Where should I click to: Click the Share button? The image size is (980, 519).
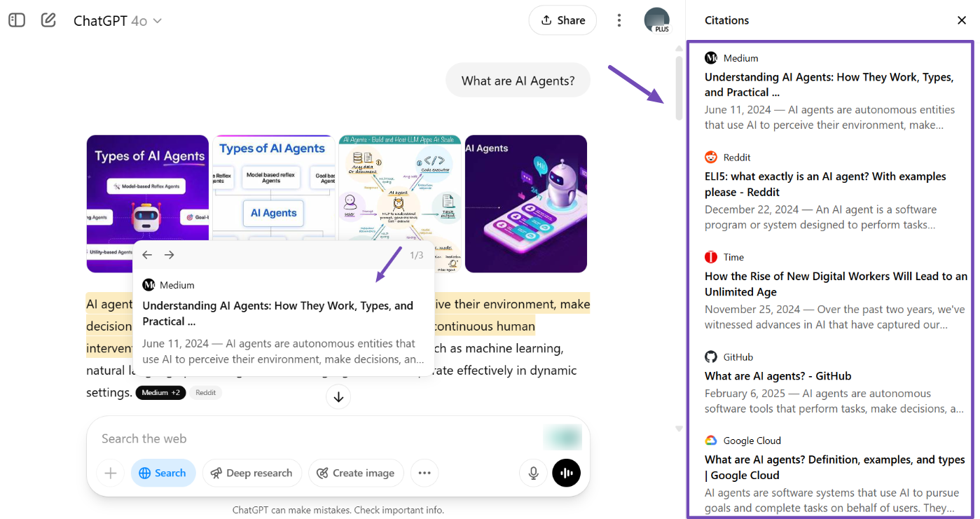[x=563, y=20]
